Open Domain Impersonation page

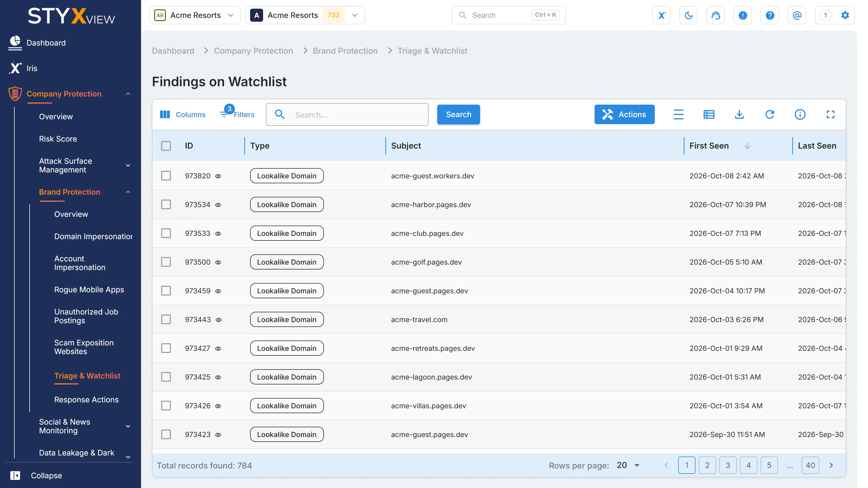point(93,236)
